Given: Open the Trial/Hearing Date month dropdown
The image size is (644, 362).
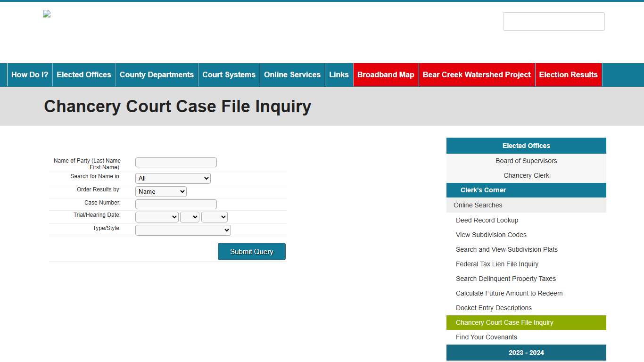Looking at the screenshot, I should coord(157,217).
